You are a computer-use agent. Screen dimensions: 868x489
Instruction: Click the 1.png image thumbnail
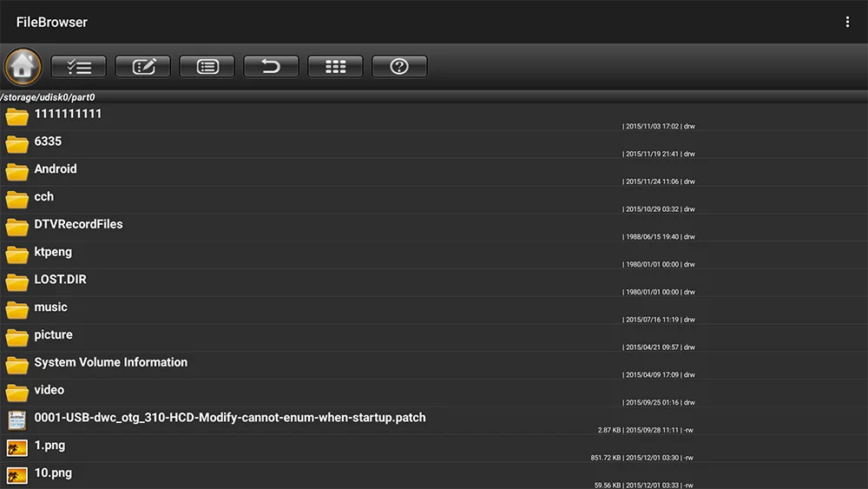point(17,448)
